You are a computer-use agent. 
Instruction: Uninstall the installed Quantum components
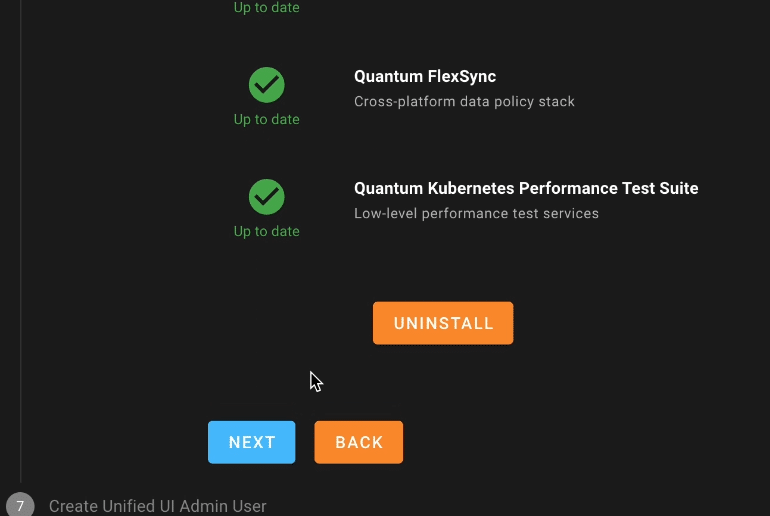point(443,323)
